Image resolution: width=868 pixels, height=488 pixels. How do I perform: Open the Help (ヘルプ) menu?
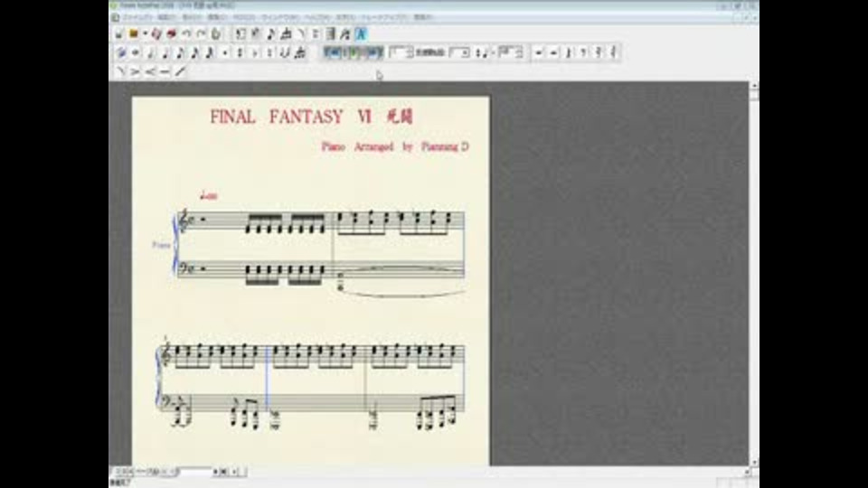[316, 17]
